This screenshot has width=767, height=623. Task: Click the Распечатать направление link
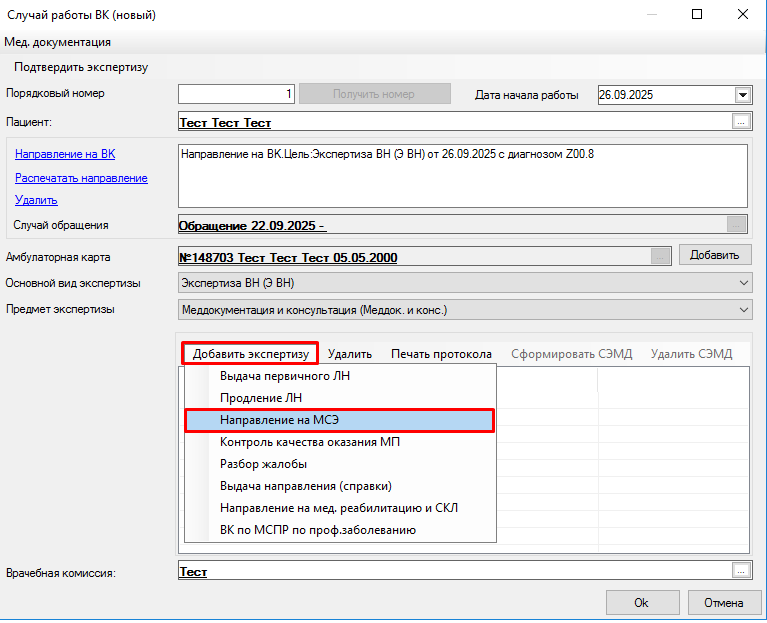point(81,178)
